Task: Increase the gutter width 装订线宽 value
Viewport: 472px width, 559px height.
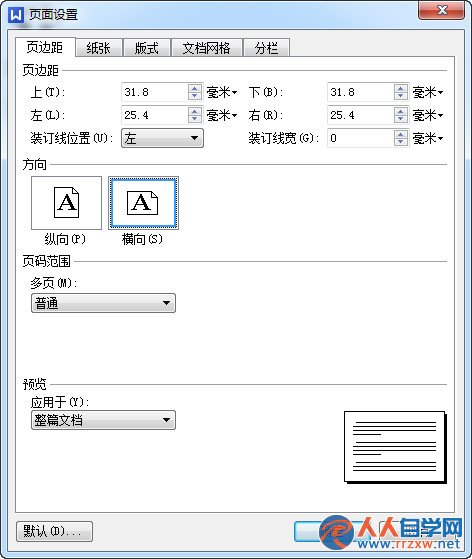Action: point(400,134)
